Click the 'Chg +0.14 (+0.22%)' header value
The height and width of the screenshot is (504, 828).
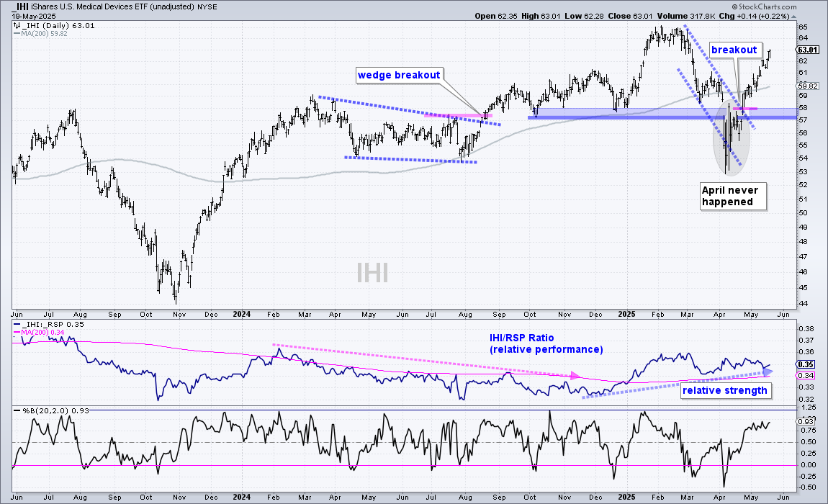pyautogui.click(x=755, y=16)
